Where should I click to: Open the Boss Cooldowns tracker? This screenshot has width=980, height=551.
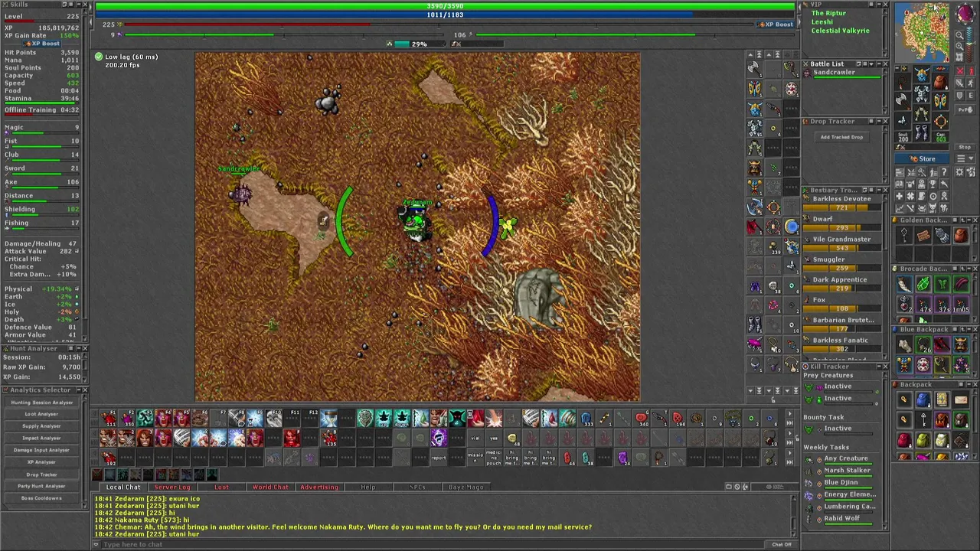41,498
